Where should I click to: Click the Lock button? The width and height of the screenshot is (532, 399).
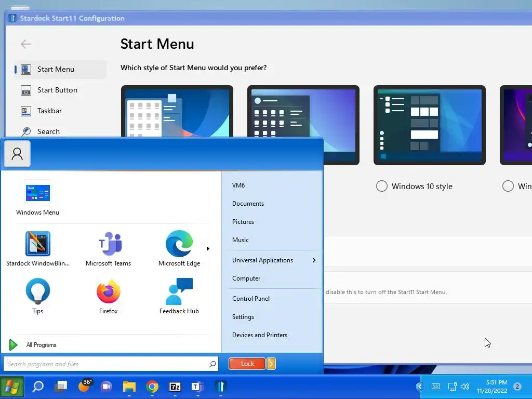pyautogui.click(x=247, y=364)
